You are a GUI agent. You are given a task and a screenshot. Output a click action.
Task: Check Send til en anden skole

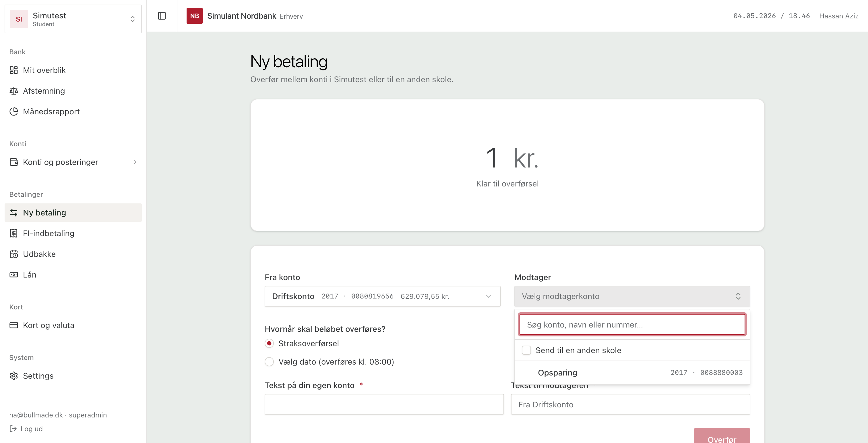526,350
